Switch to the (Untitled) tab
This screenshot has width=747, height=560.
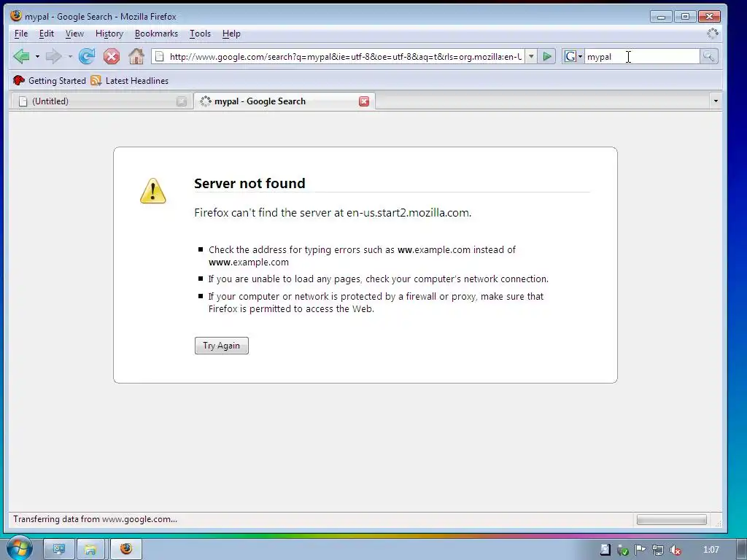click(101, 101)
